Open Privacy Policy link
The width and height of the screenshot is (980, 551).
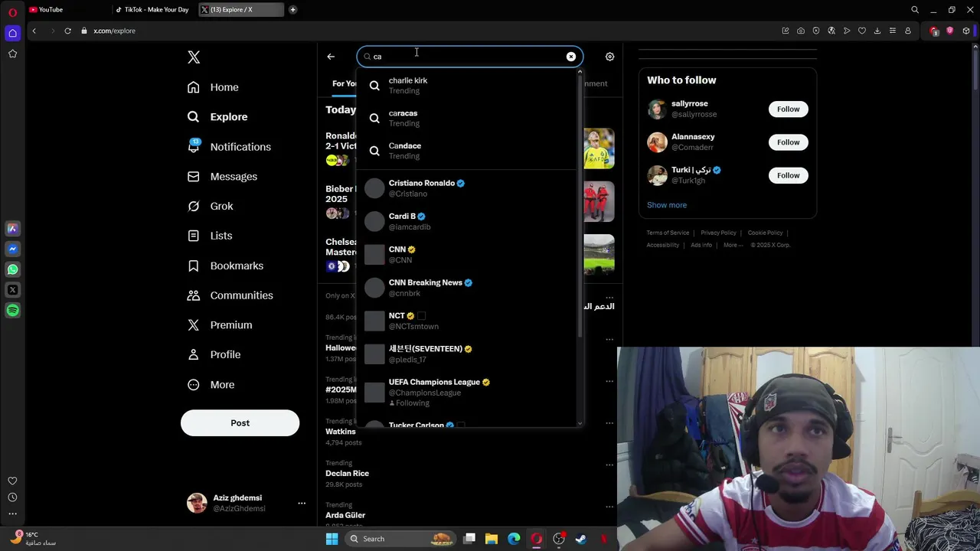click(x=718, y=233)
